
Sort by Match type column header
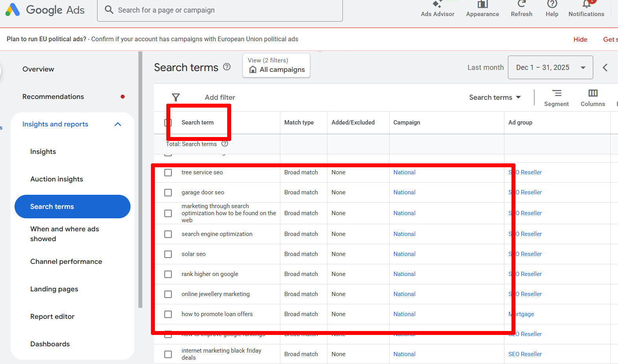(299, 123)
